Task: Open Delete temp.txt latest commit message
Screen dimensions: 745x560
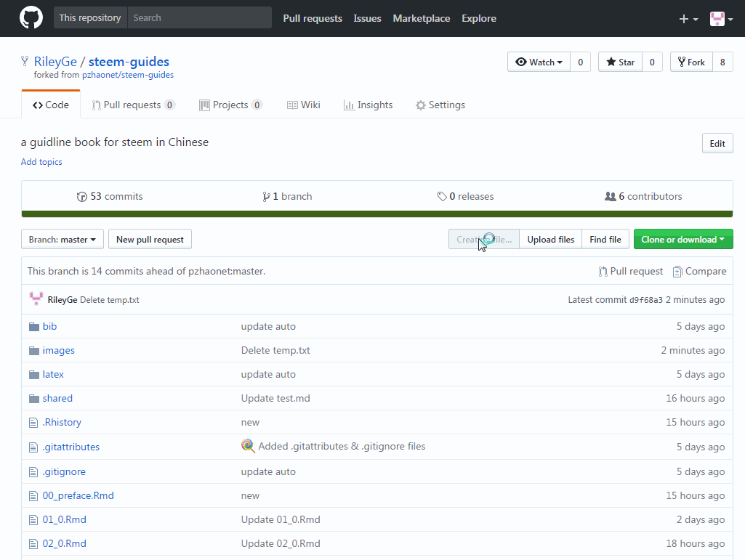Action: (109, 300)
